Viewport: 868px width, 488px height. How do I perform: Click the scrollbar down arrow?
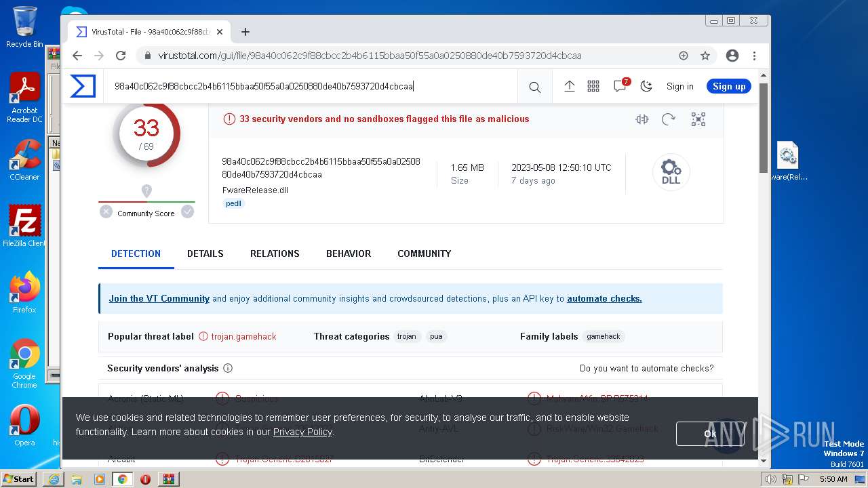tap(764, 461)
